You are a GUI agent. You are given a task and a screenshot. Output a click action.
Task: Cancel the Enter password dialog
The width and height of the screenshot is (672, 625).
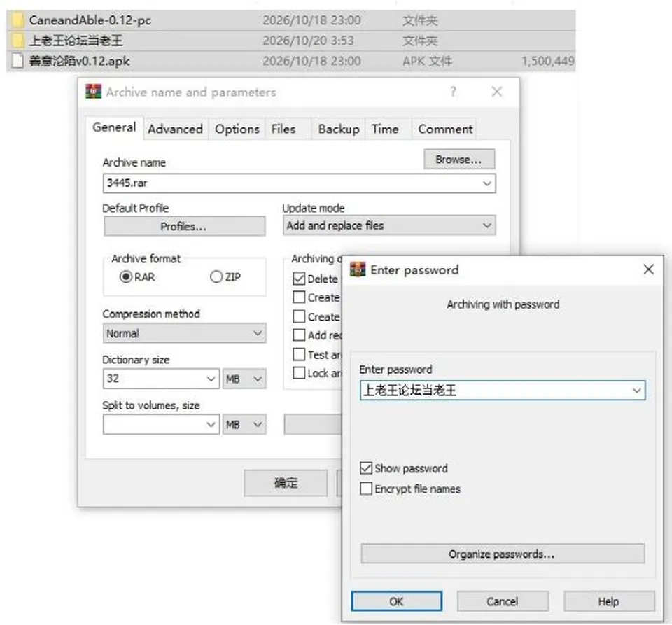point(503,601)
